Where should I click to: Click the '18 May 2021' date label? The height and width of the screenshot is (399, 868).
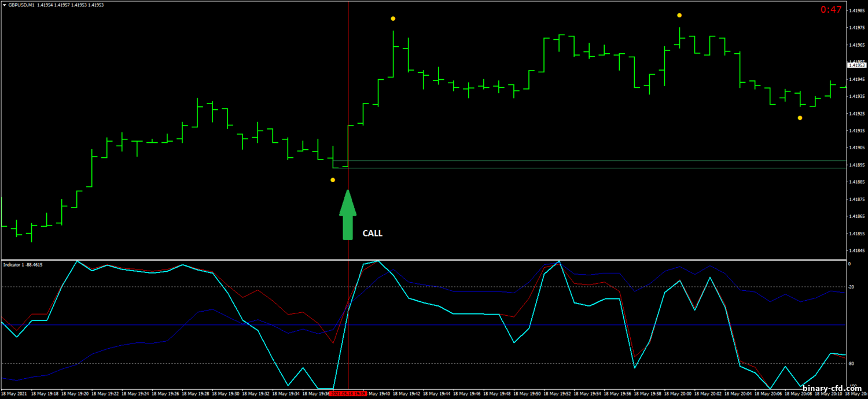[14, 394]
